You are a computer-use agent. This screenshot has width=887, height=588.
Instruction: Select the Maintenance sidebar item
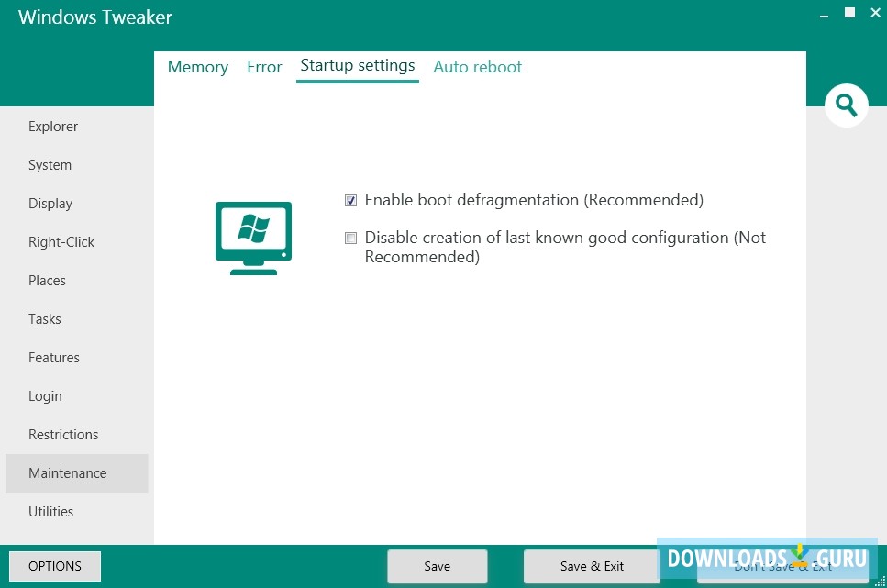click(x=77, y=473)
